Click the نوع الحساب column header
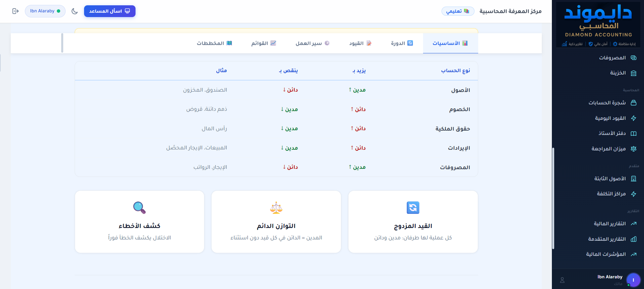 coord(455,70)
